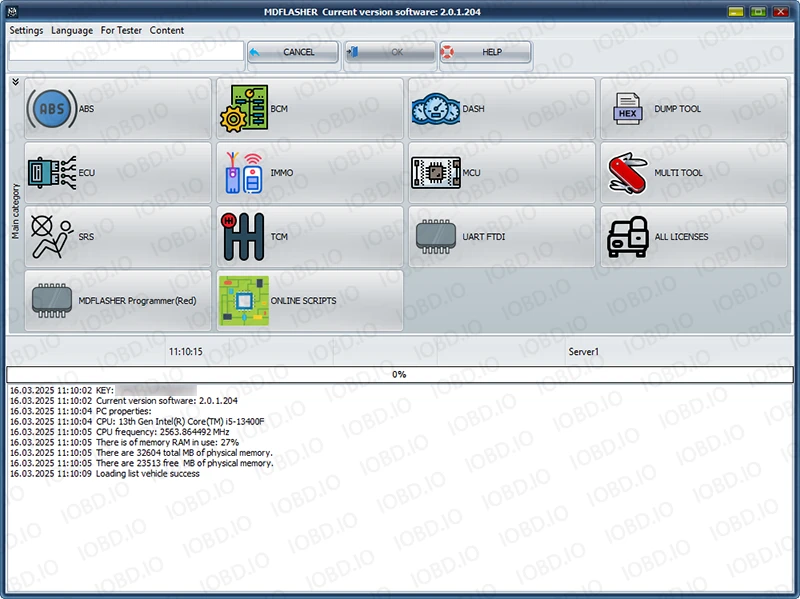The width and height of the screenshot is (800, 599).
Task: Select the KEY log line
Action: [103, 390]
